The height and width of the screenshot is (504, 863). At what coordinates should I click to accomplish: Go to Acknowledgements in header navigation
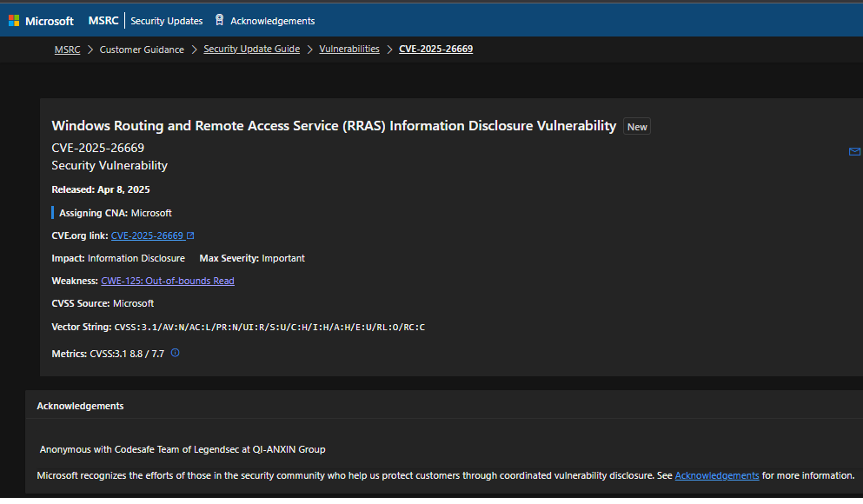(x=272, y=21)
